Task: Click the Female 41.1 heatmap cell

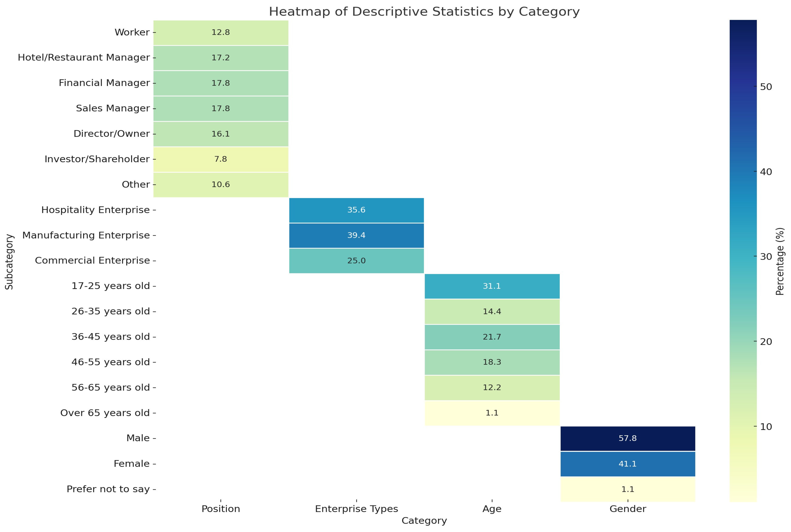Action: pyautogui.click(x=627, y=464)
